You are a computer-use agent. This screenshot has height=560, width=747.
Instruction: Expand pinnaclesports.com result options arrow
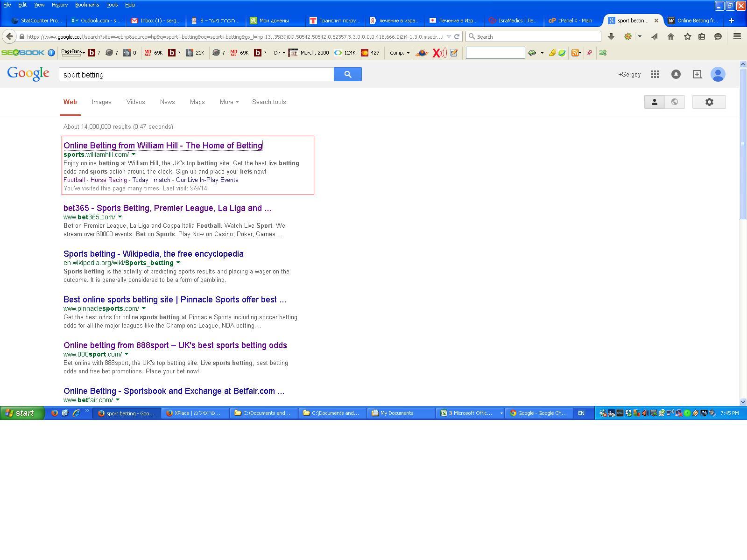click(x=144, y=308)
